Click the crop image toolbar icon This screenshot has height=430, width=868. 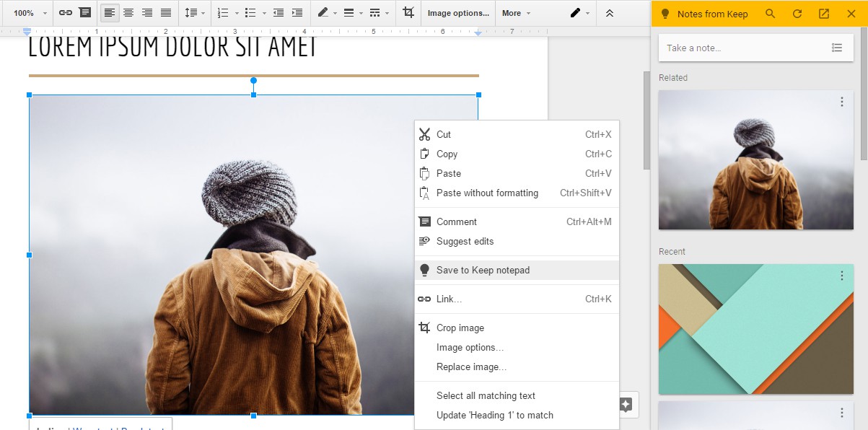408,13
